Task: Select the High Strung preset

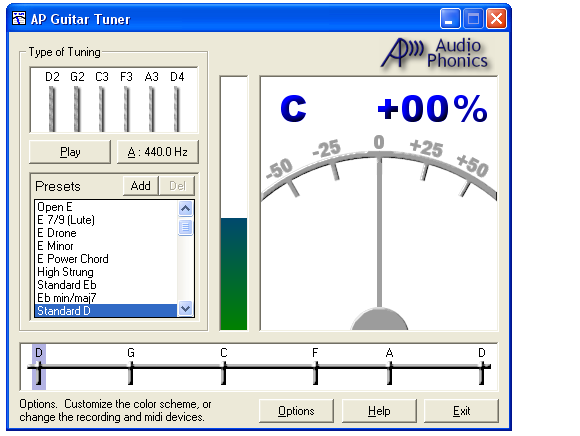Action: tap(106, 272)
